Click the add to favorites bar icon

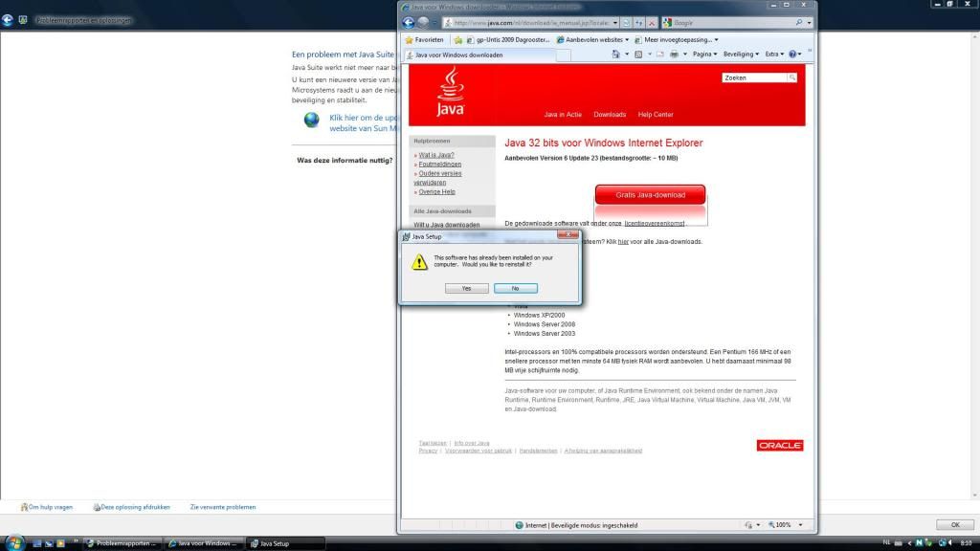458,39
